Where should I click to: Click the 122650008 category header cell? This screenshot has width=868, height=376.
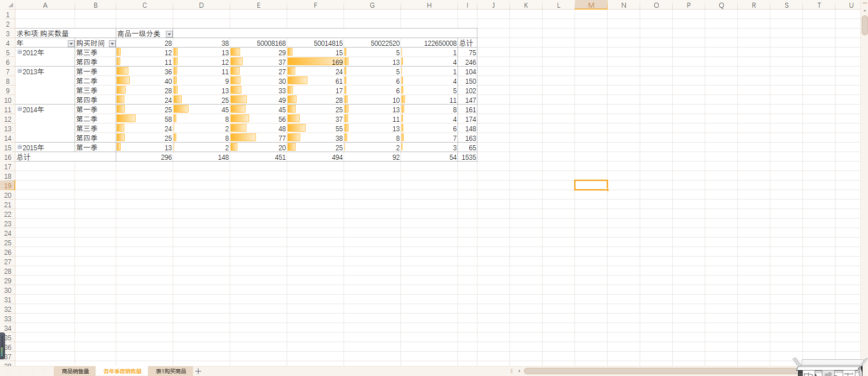429,43
